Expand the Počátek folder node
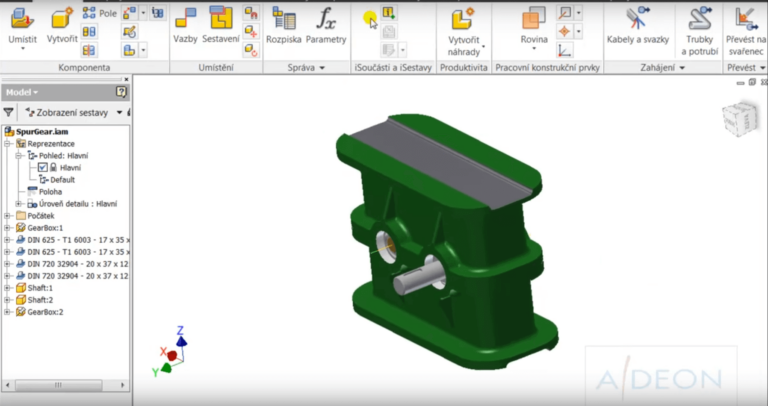 (7, 215)
